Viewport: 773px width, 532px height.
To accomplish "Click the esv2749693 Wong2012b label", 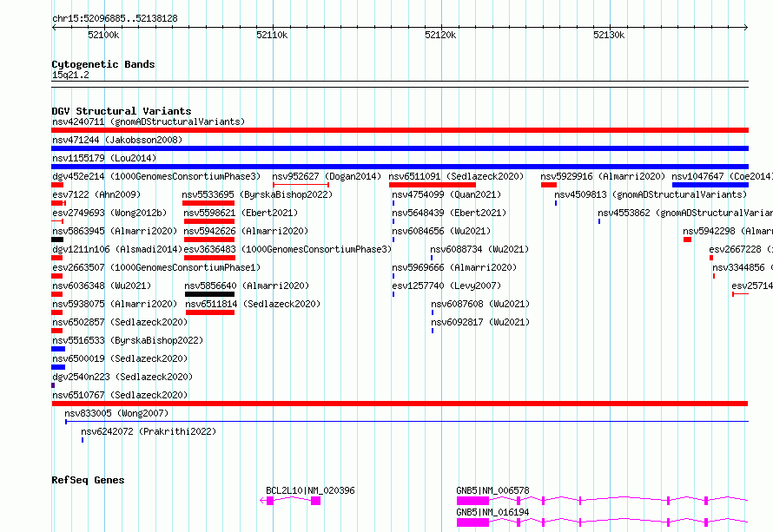I will 109,213.
